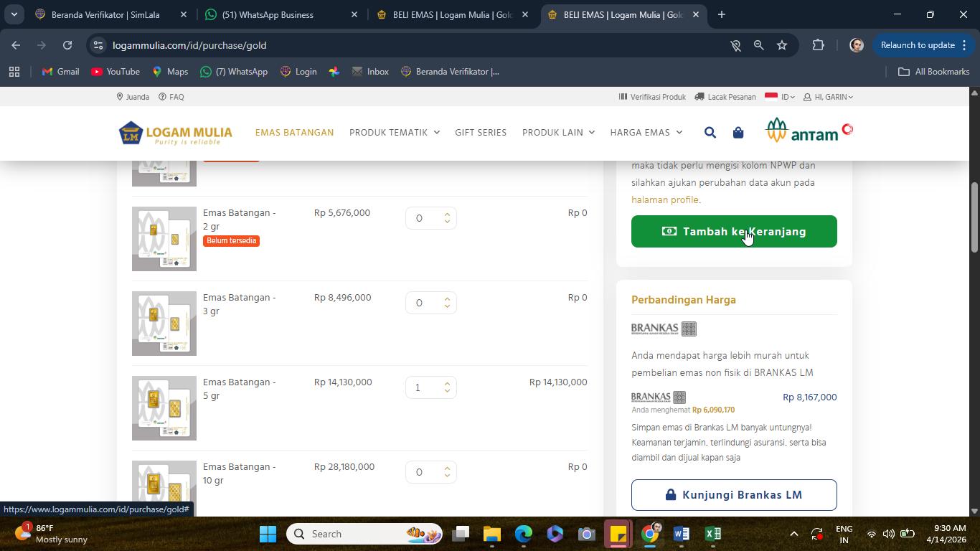Increase quantity for Emas Batangan 10 gr
Image resolution: width=980 pixels, height=551 pixels.
(447, 468)
